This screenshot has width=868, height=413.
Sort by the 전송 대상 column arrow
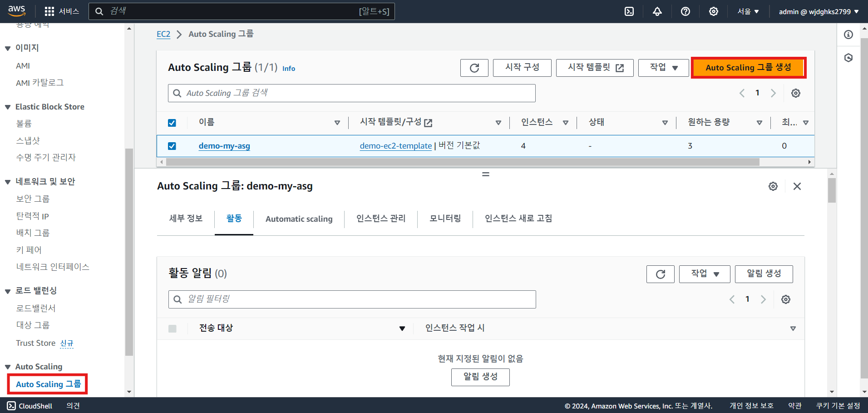[402, 328]
